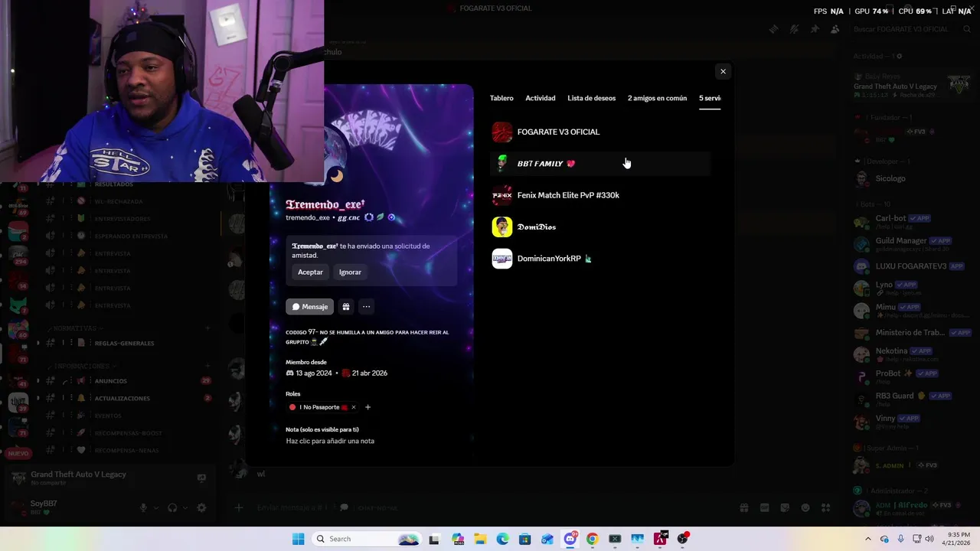Click the Mensaje button
The image size is (980, 551).
[309, 307]
